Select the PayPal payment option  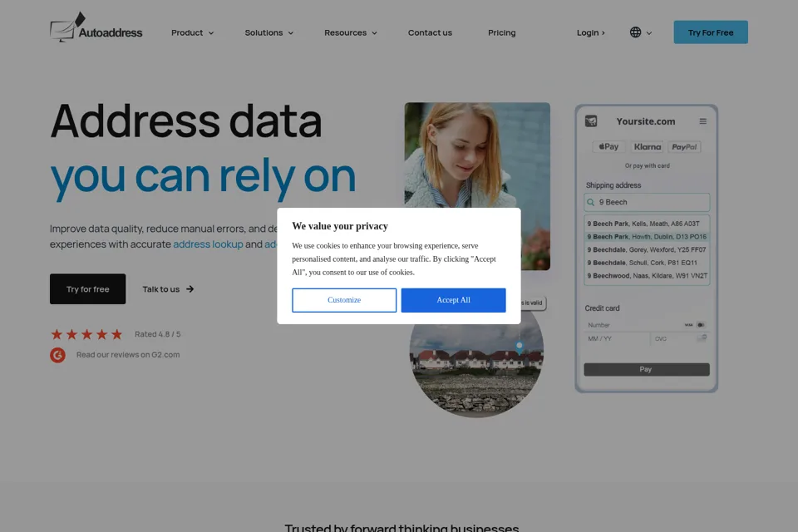click(x=684, y=146)
